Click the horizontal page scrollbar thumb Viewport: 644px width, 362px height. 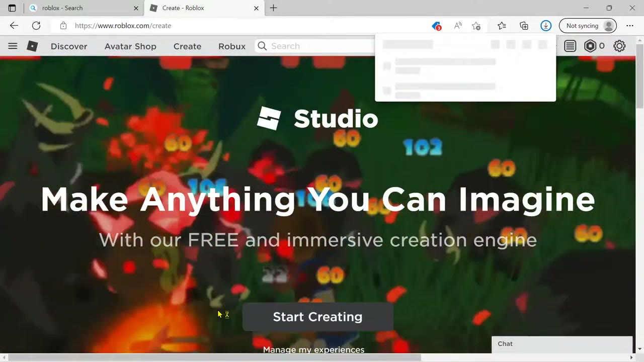pyautogui.click(x=215, y=357)
